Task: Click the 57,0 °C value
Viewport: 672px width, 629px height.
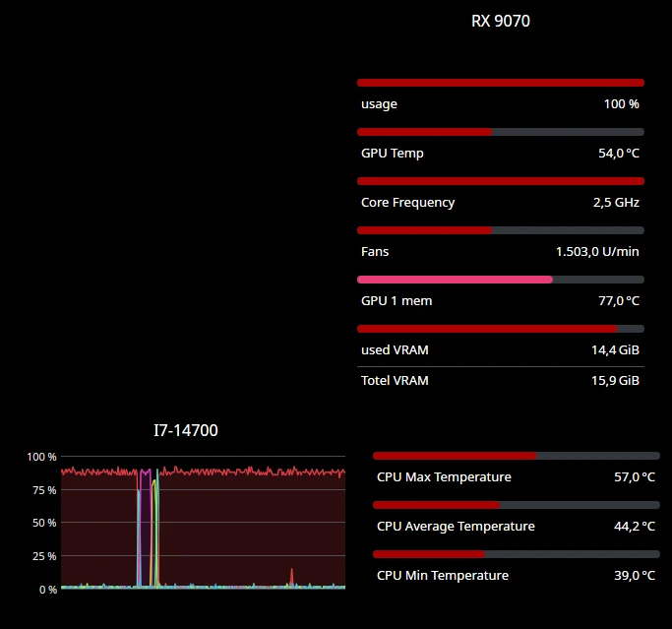Action: (635, 476)
